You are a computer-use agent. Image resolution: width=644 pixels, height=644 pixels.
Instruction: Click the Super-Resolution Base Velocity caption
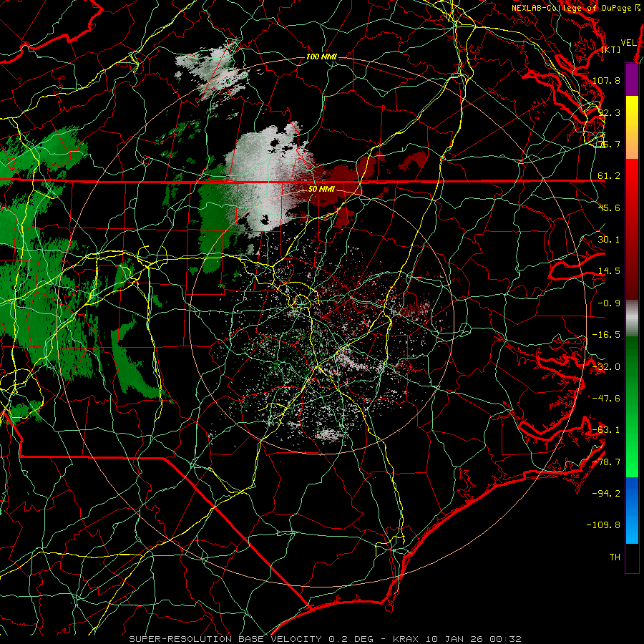click(x=326, y=639)
